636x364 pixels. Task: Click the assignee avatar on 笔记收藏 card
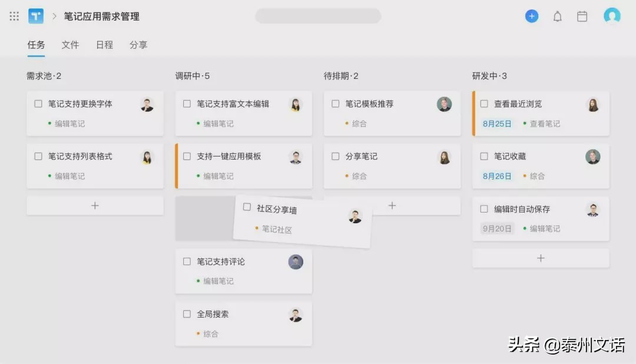click(x=592, y=156)
